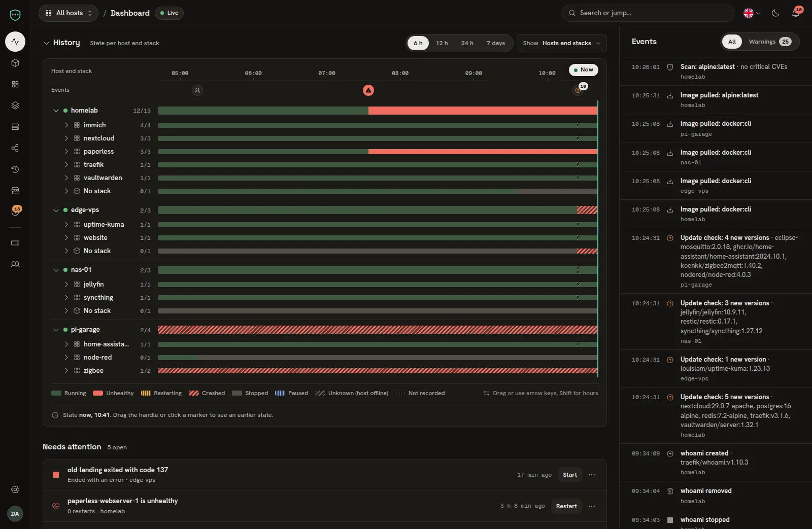Image resolution: width=812 pixels, height=529 pixels.
Task: Collapse the History section
Action: 46,43
